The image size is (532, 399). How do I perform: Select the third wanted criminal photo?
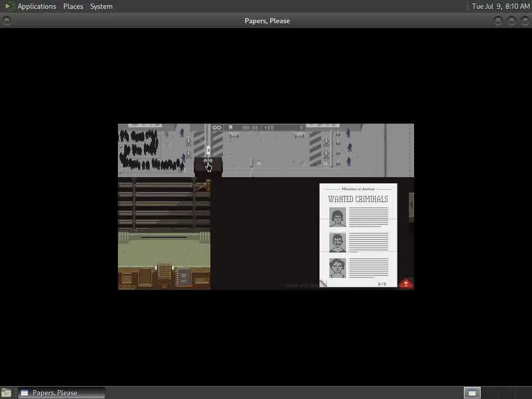point(338,268)
